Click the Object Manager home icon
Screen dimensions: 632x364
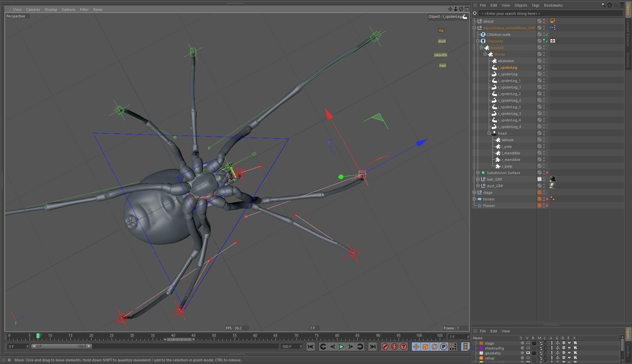pyautogui.click(x=609, y=5)
